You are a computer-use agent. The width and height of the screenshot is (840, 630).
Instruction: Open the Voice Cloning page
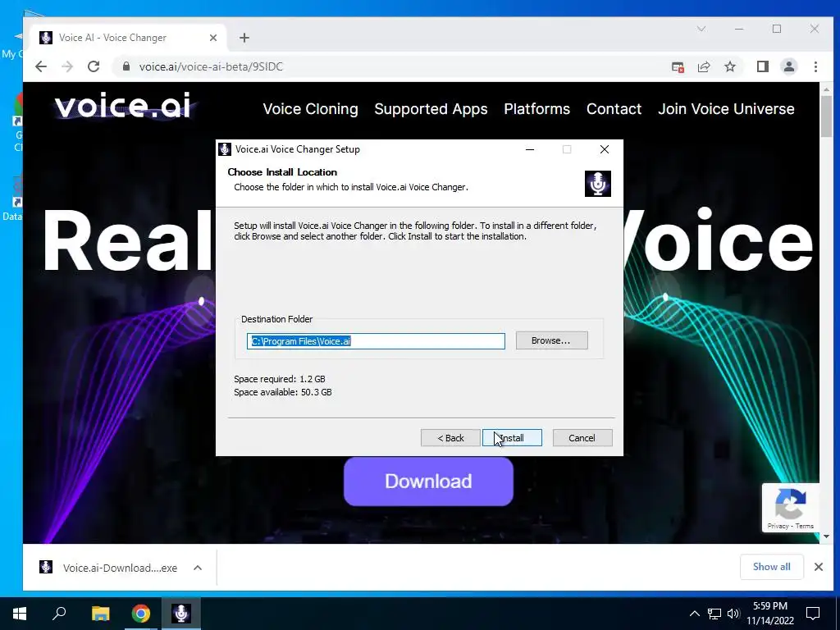click(310, 109)
